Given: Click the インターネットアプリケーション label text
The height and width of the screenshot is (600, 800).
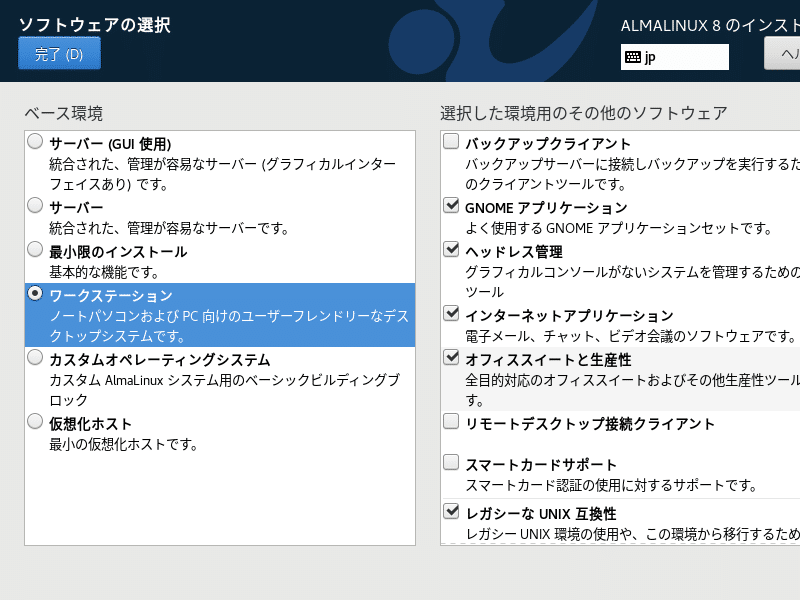Looking at the screenshot, I should 569,316.
